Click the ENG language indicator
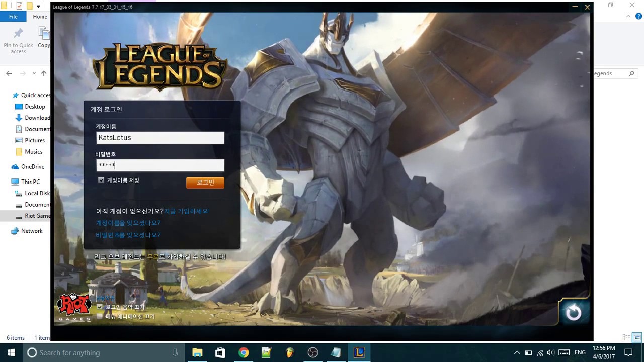 [x=580, y=353]
